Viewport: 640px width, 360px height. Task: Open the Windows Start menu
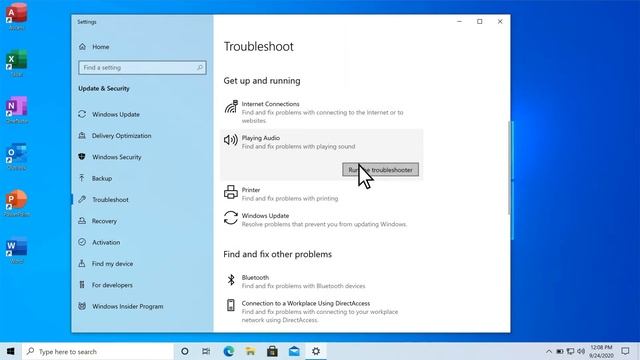click(11, 351)
